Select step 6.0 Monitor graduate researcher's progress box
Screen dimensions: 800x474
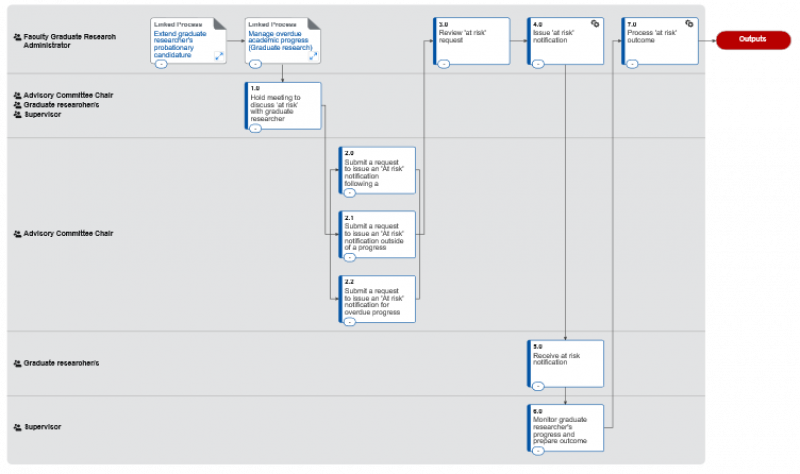[565, 428]
